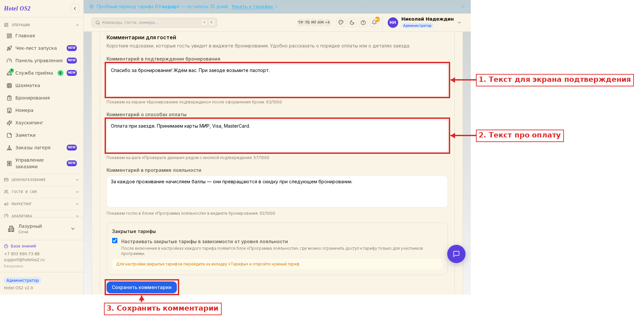Expand the Гости и CRM group

click(42, 192)
